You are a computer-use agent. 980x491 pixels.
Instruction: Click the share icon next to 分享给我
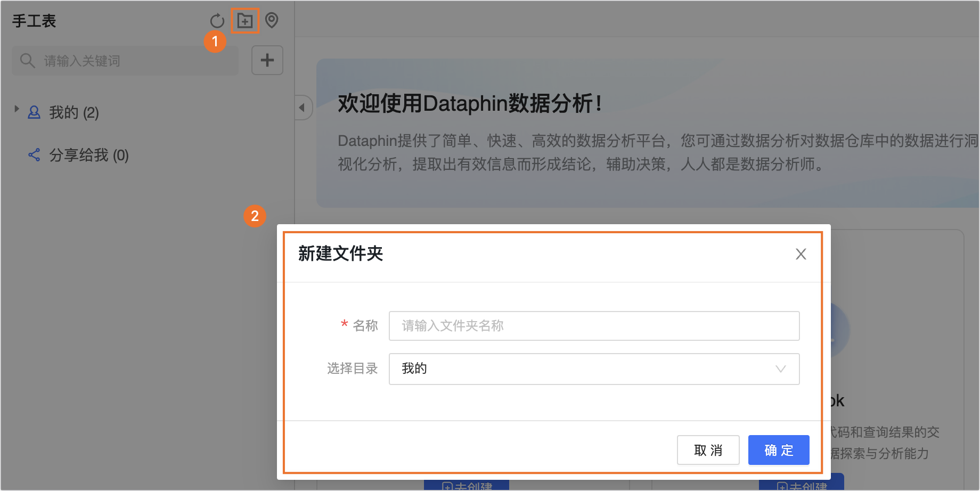click(x=34, y=155)
